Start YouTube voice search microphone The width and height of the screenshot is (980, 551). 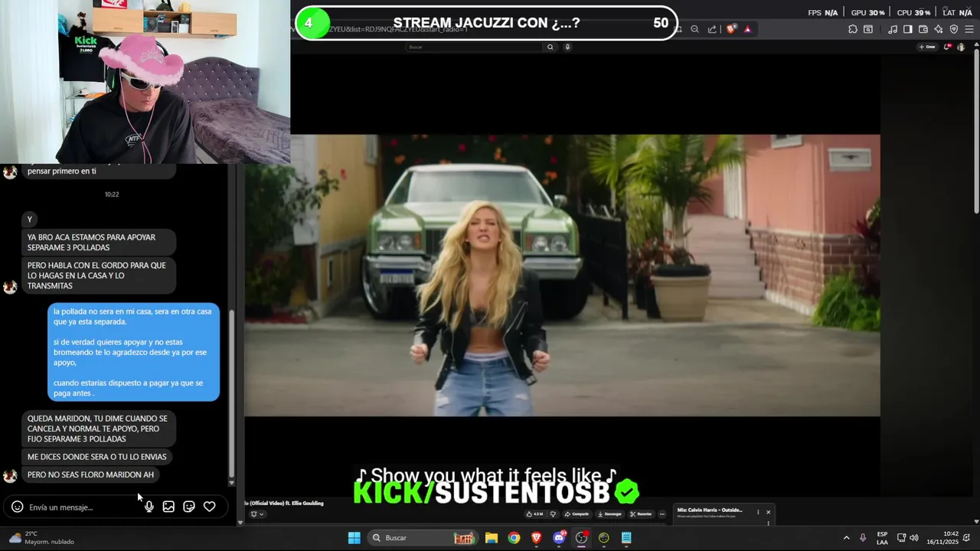(x=567, y=47)
